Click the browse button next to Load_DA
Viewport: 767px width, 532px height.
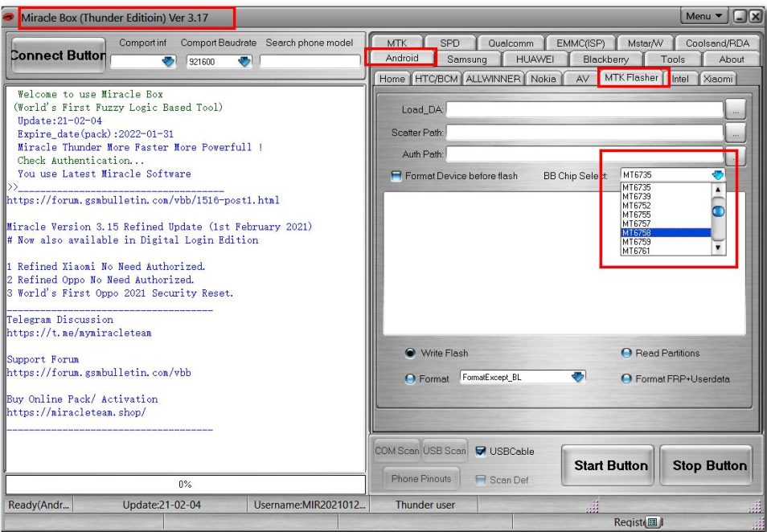(x=735, y=110)
